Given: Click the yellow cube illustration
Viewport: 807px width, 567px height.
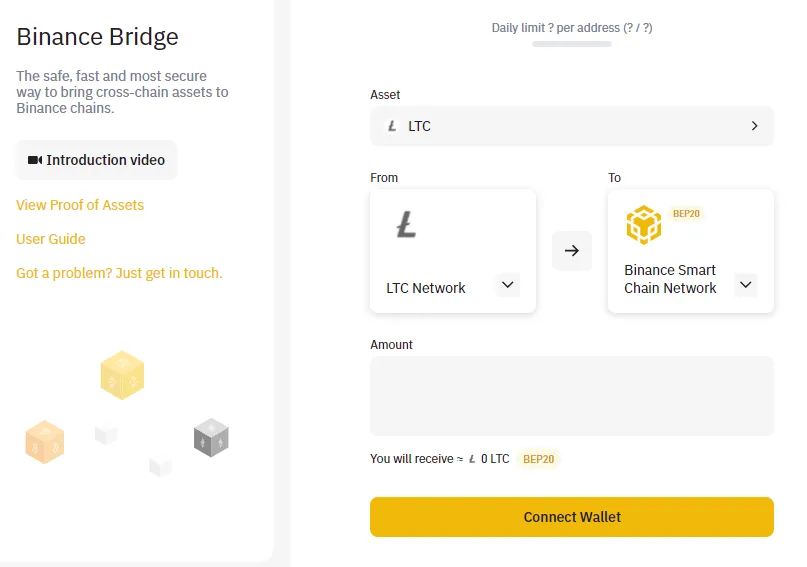Looking at the screenshot, I should (x=122, y=375).
